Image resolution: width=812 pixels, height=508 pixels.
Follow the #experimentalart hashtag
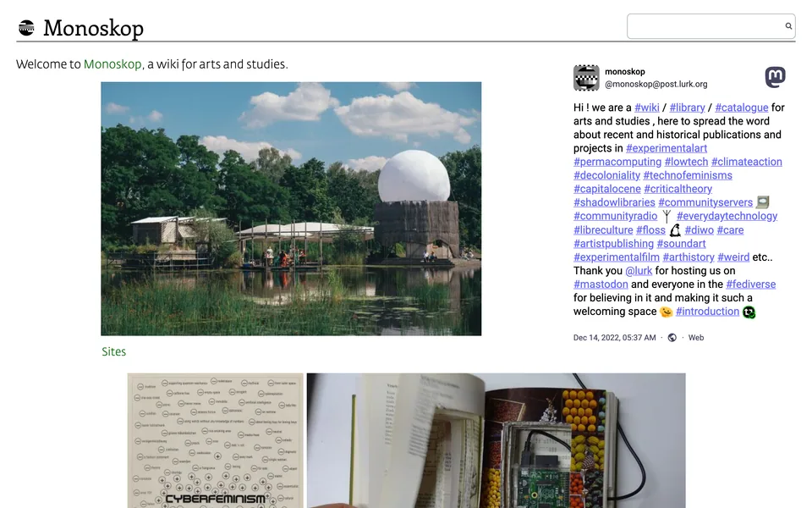click(x=667, y=148)
